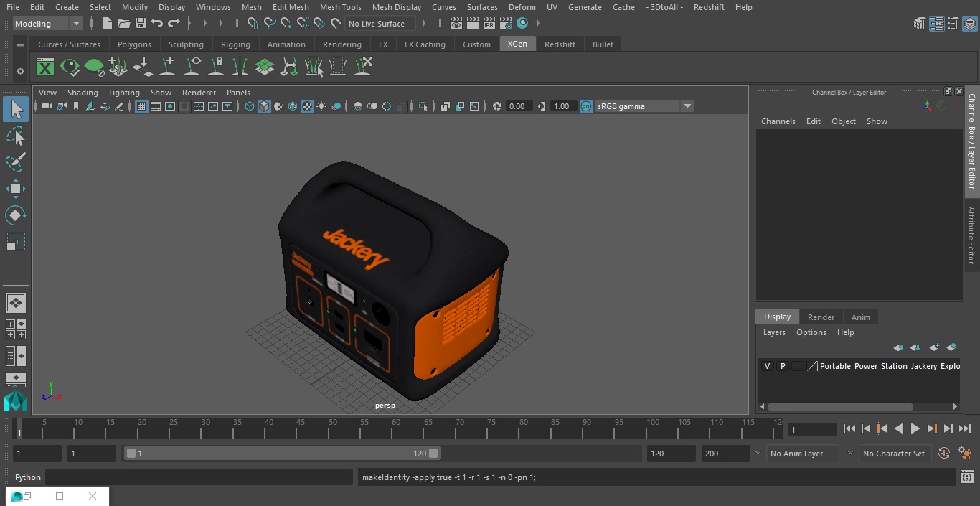Toggle use all lights bulb icon
The image size is (980, 506).
click(321, 106)
